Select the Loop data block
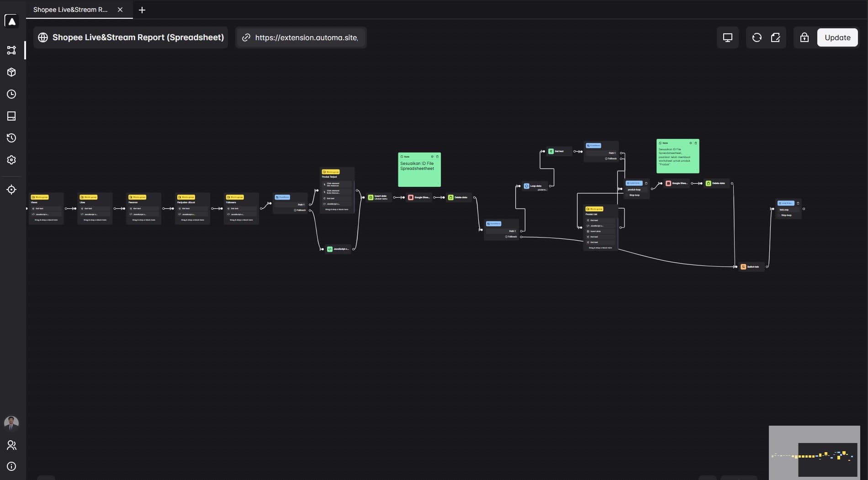Viewport: 868px width, 480px height. pyautogui.click(x=535, y=186)
